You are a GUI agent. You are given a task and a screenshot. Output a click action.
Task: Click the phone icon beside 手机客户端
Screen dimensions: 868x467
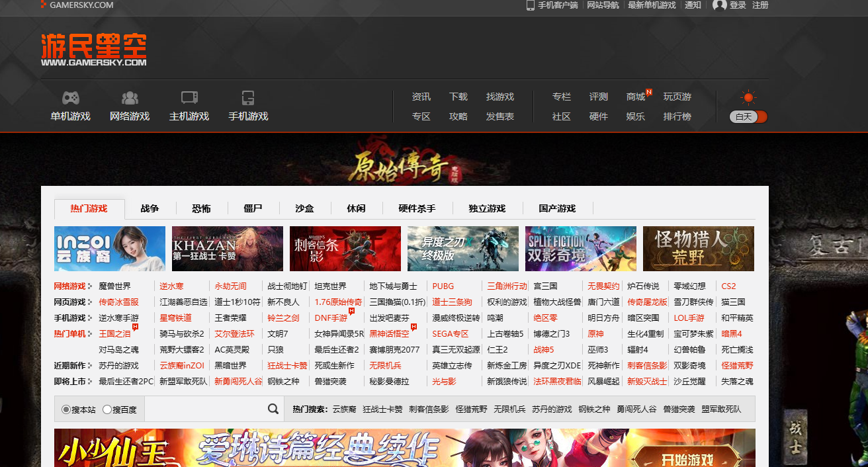pyautogui.click(x=530, y=5)
